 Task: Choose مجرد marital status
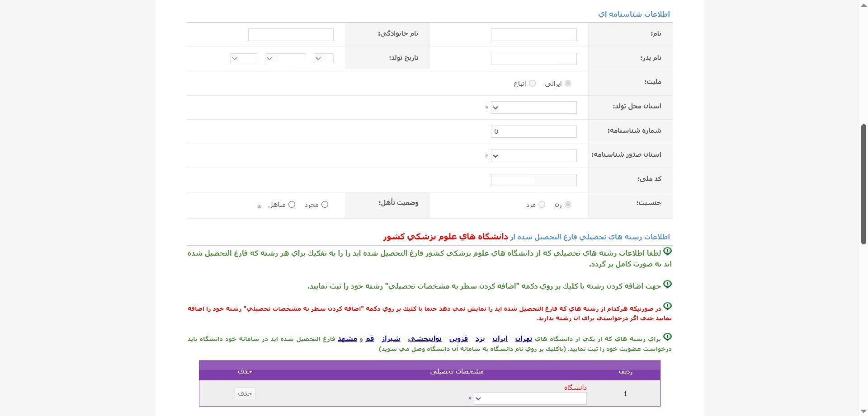pos(325,205)
